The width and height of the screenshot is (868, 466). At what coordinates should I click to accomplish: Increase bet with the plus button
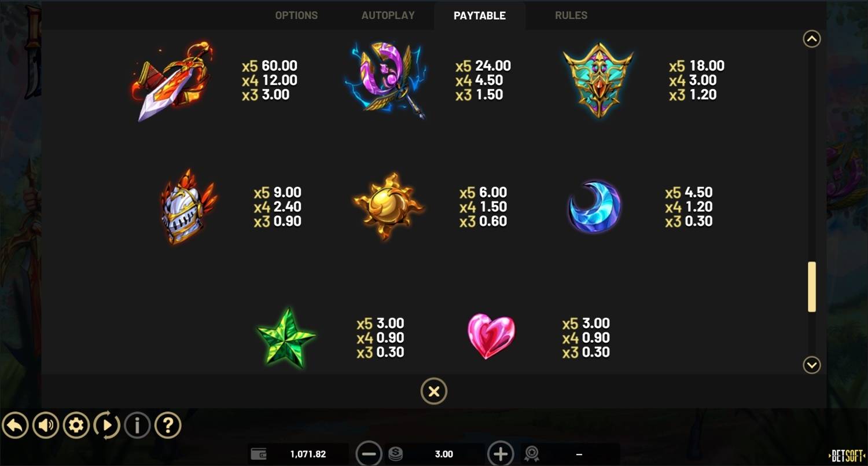(x=501, y=454)
